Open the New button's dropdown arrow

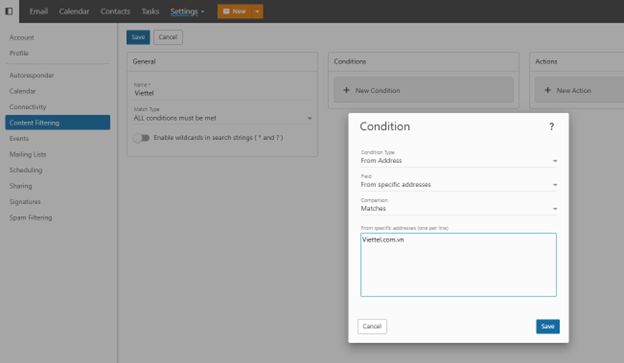[x=257, y=12]
